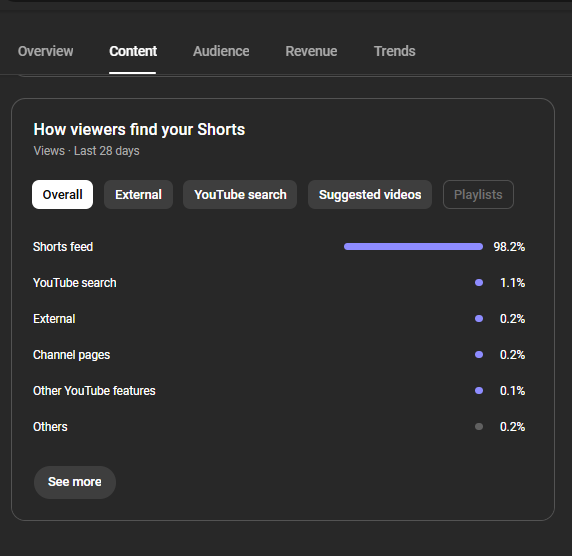Switch to the Audience tab

click(221, 51)
